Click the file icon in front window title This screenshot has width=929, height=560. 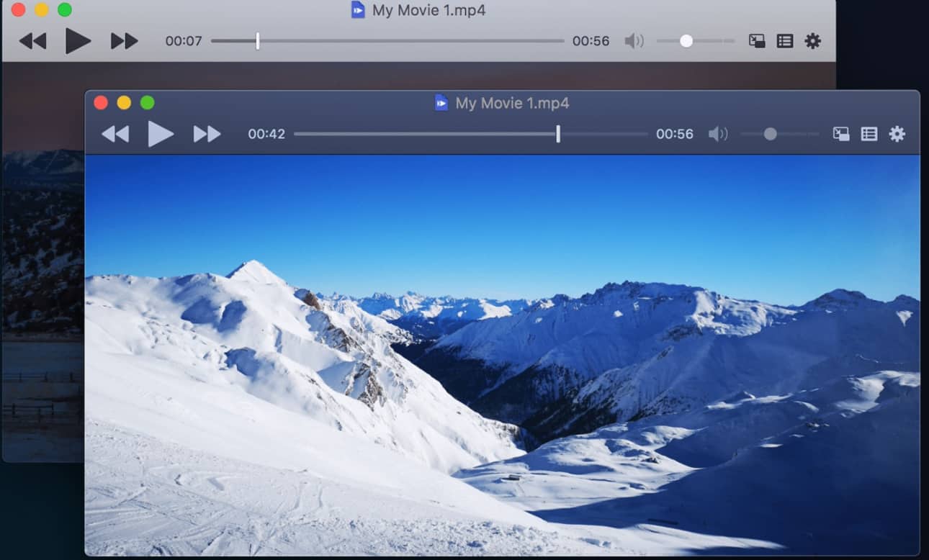(x=441, y=103)
